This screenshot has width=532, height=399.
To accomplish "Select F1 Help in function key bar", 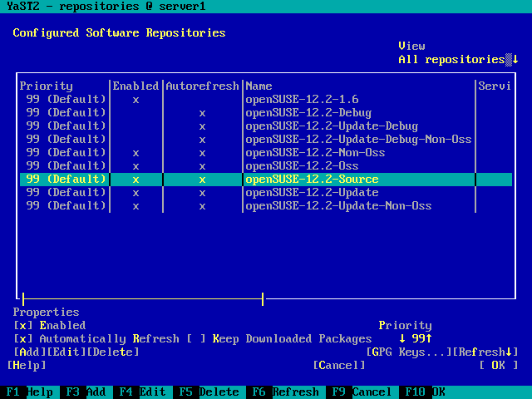I will click(30, 392).
